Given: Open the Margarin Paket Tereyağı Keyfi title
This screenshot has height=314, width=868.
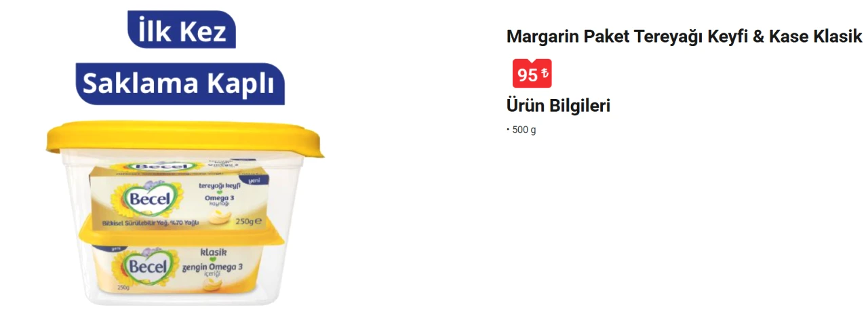Looking at the screenshot, I should [x=684, y=37].
